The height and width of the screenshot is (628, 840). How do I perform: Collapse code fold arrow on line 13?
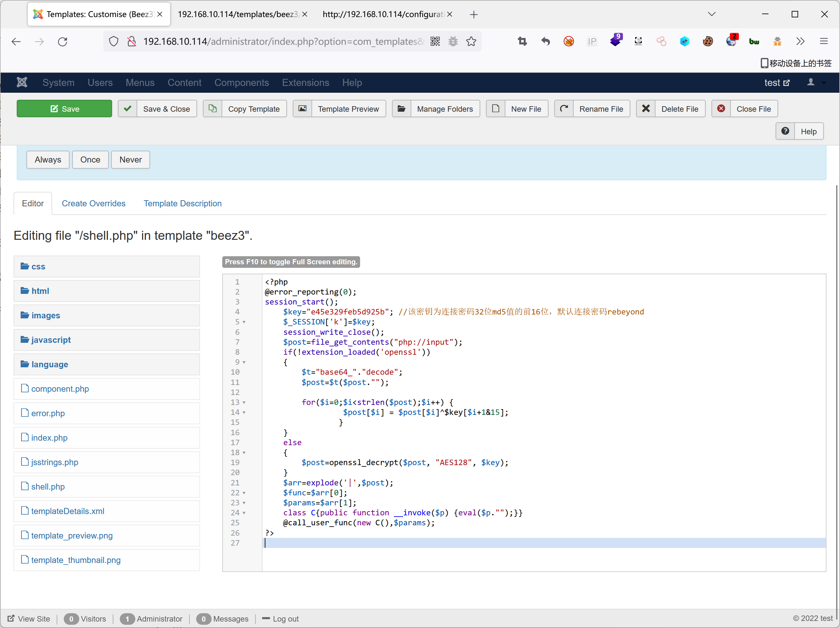244,403
